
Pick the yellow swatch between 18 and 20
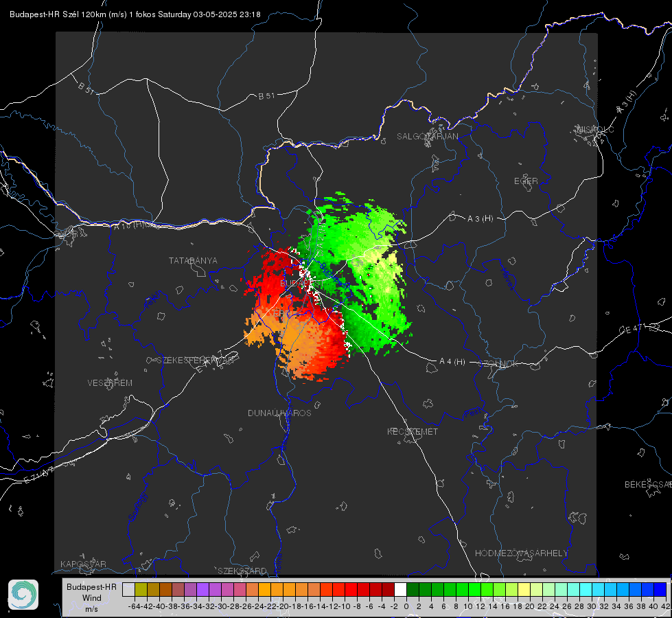coord(524,589)
